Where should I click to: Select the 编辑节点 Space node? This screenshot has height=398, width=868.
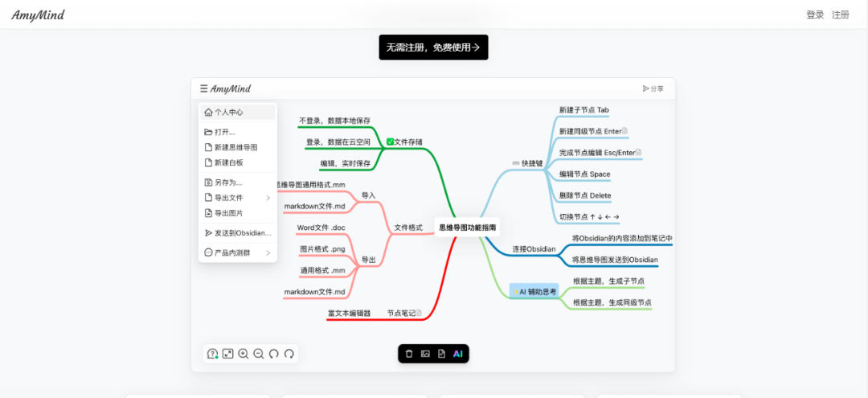tap(584, 174)
